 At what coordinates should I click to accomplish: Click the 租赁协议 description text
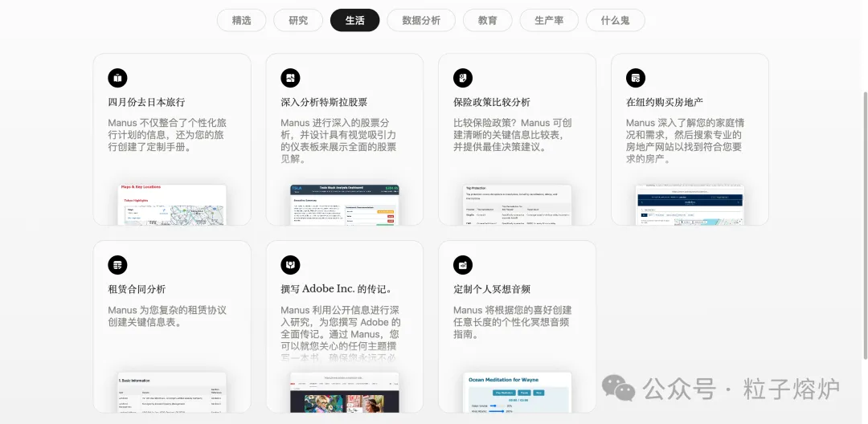pos(167,316)
